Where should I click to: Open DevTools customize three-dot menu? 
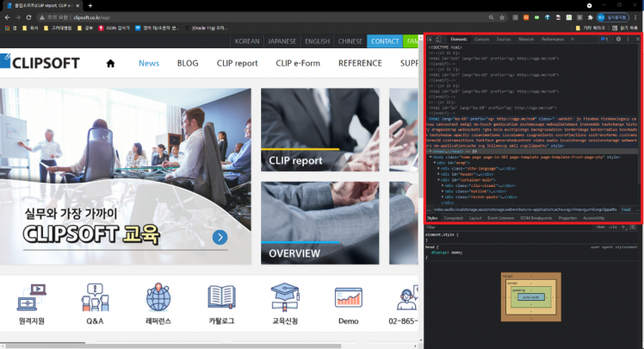628,39
